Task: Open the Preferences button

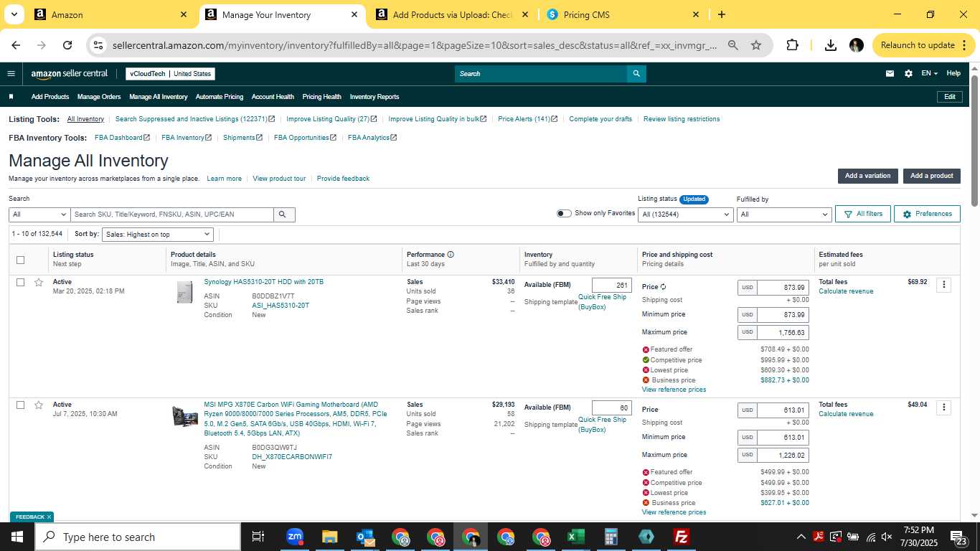Action: 927,214
